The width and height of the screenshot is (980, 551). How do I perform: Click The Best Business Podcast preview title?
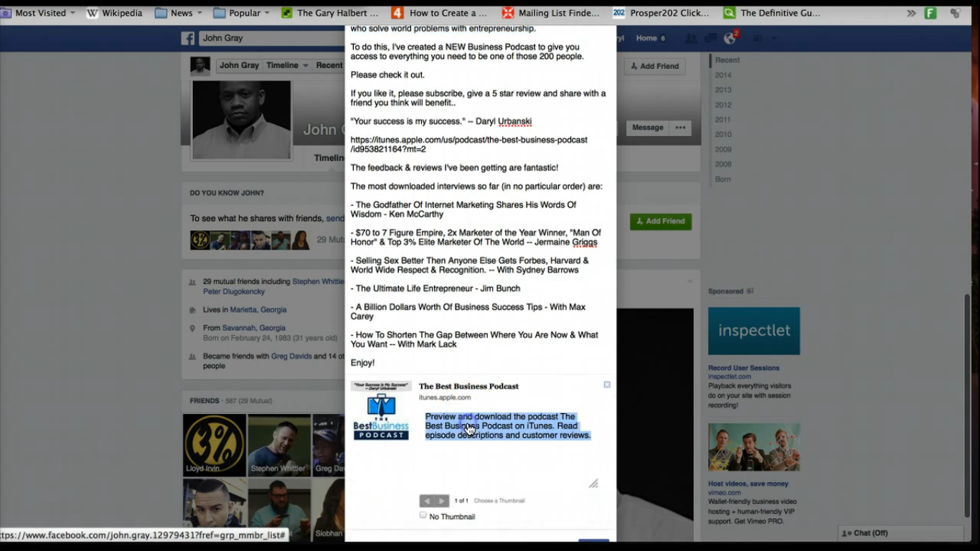coord(468,386)
